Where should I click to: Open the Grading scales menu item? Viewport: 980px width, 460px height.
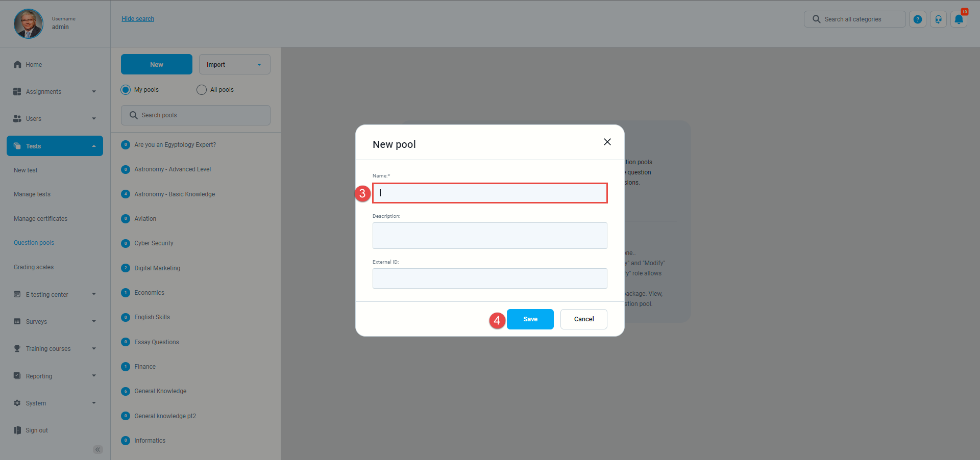click(34, 267)
